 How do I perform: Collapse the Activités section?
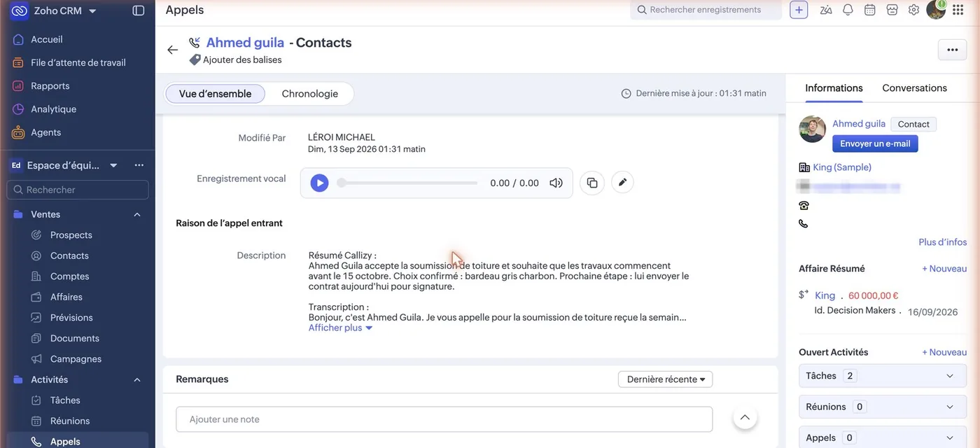tap(137, 379)
